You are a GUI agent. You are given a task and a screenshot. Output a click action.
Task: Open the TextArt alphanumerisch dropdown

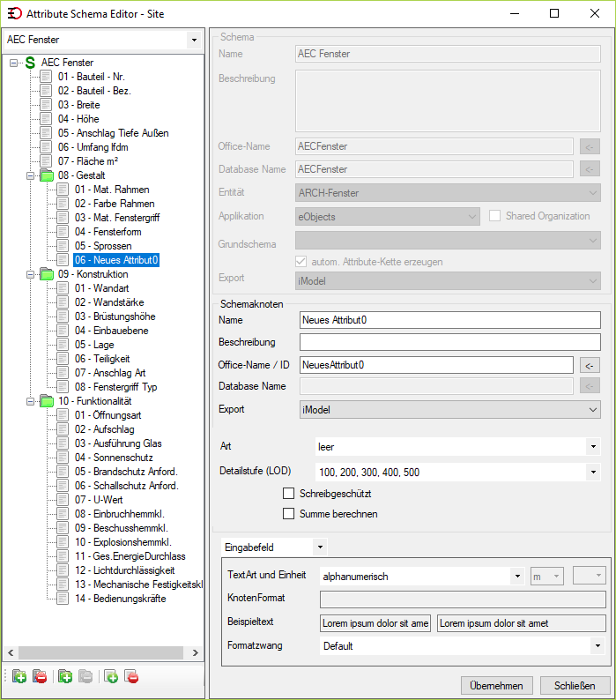click(x=517, y=577)
